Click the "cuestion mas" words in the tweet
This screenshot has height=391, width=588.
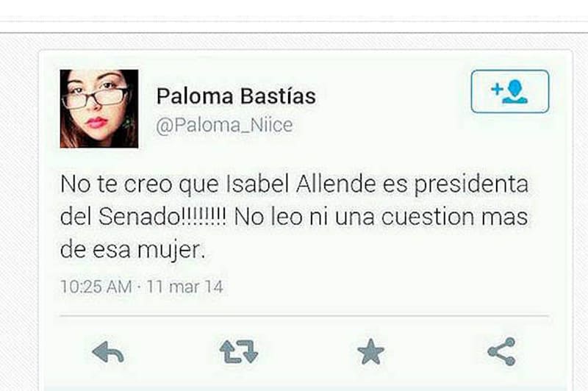coord(454,217)
